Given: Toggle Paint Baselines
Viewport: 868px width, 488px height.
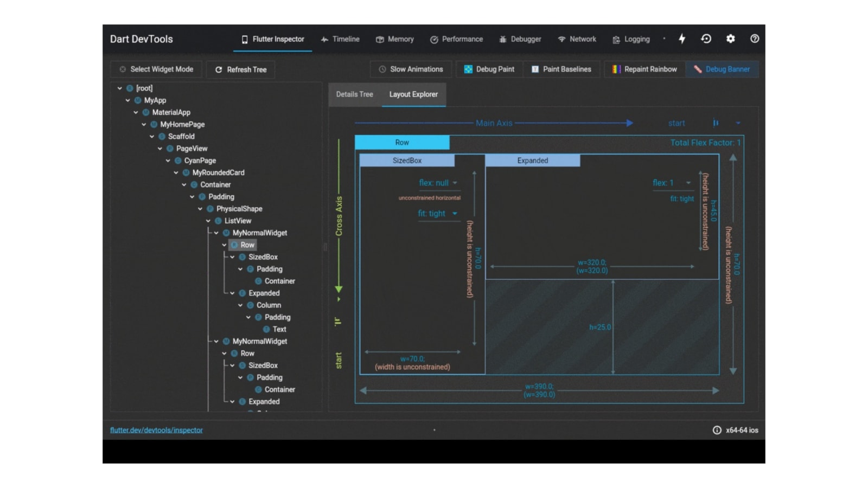Looking at the screenshot, I should coord(561,69).
